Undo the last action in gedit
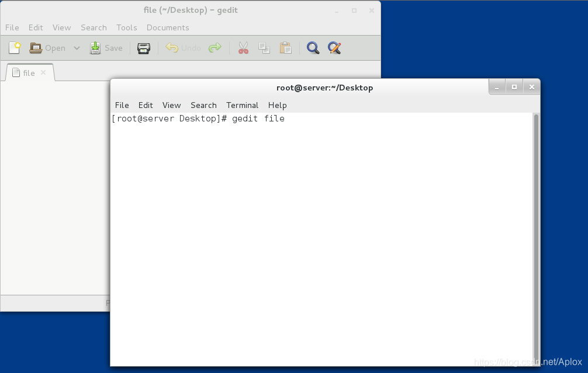 tap(184, 48)
